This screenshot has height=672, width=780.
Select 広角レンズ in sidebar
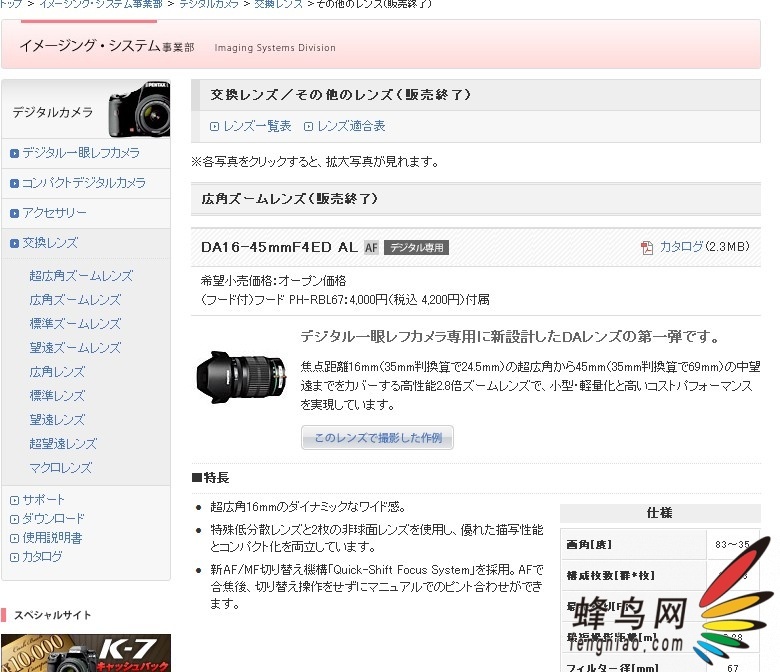pos(57,372)
